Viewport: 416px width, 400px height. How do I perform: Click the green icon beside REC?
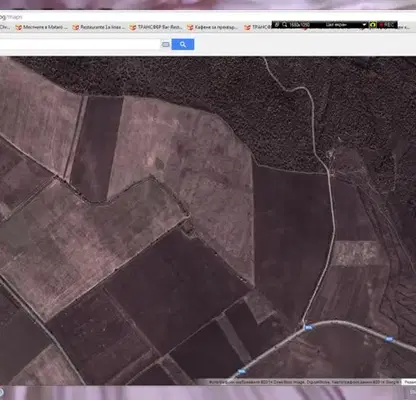pos(373,25)
